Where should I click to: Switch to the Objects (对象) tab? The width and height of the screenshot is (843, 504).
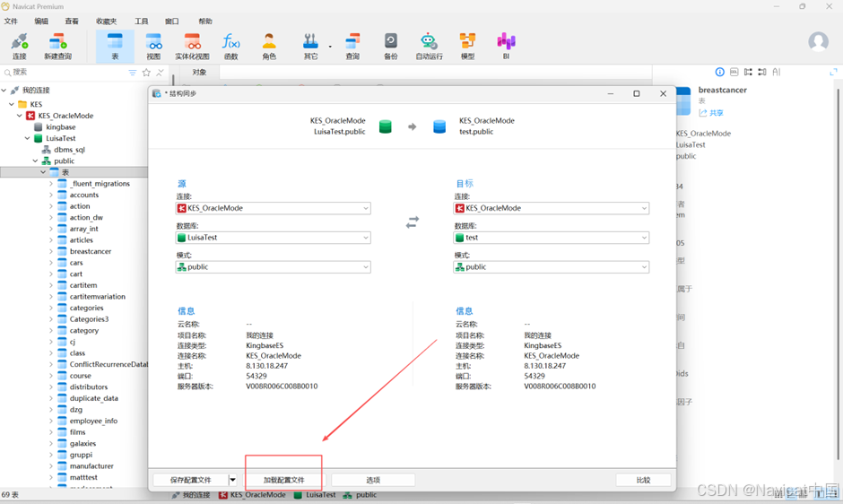(199, 72)
